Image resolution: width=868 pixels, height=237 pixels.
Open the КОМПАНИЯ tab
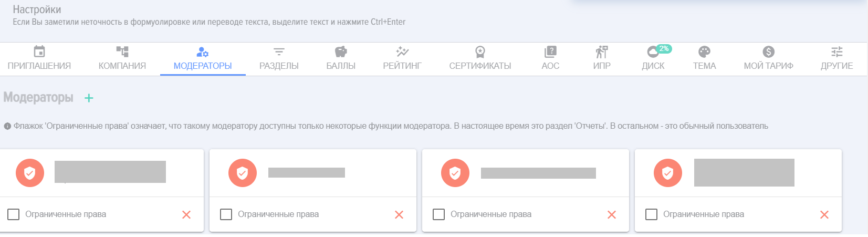point(122,59)
